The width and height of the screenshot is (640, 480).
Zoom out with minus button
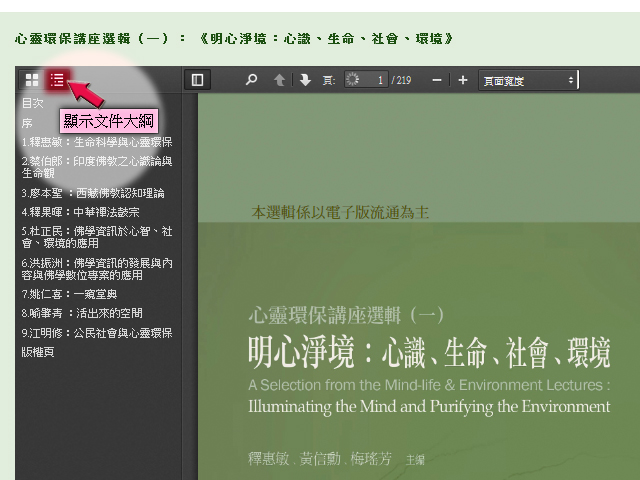pyautogui.click(x=437, y=80)
